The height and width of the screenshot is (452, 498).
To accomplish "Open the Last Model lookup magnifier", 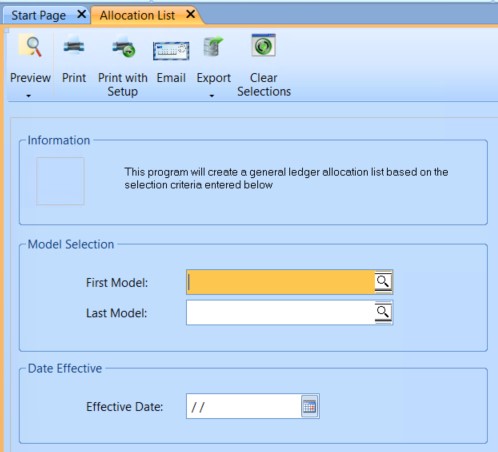I will (383, 312).
